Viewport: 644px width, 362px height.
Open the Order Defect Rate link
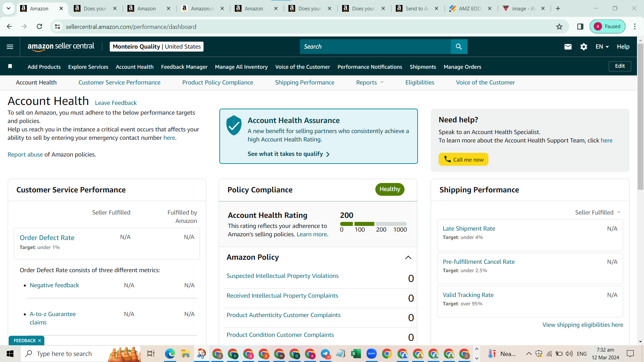47,238
